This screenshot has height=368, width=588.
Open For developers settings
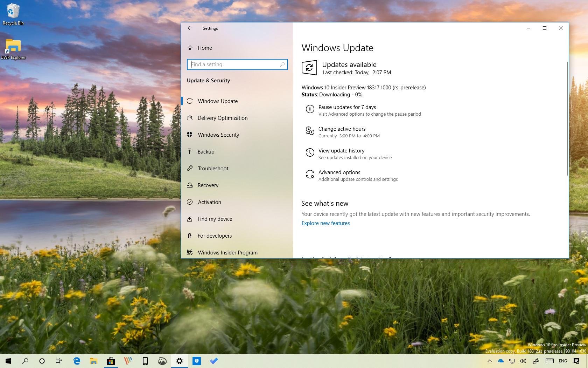pyautogui.click(x=237, y=236)
